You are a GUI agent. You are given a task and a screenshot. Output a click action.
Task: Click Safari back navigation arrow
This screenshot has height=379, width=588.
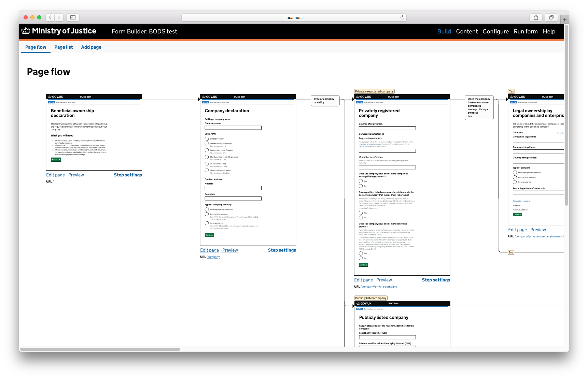tap(50, 17)
